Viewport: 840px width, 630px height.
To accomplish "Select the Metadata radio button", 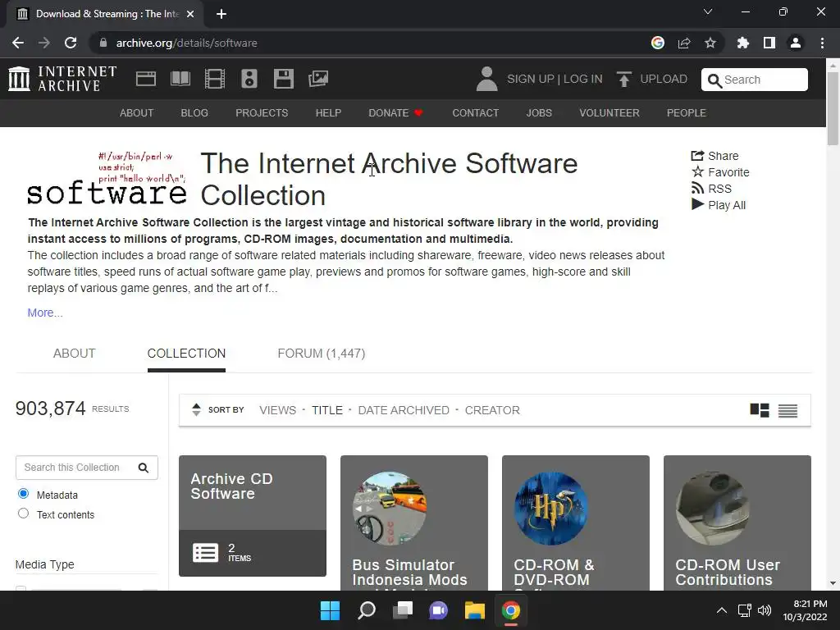I will tap(23, 493).
